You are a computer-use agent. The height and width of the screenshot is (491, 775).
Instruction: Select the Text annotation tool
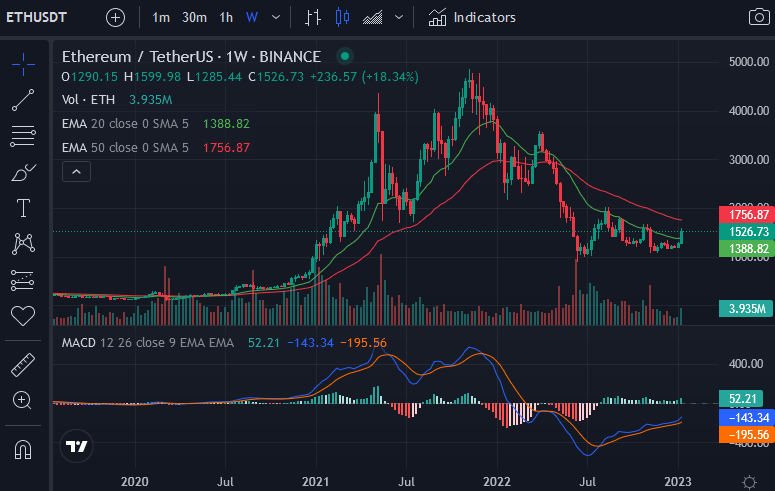23,208
